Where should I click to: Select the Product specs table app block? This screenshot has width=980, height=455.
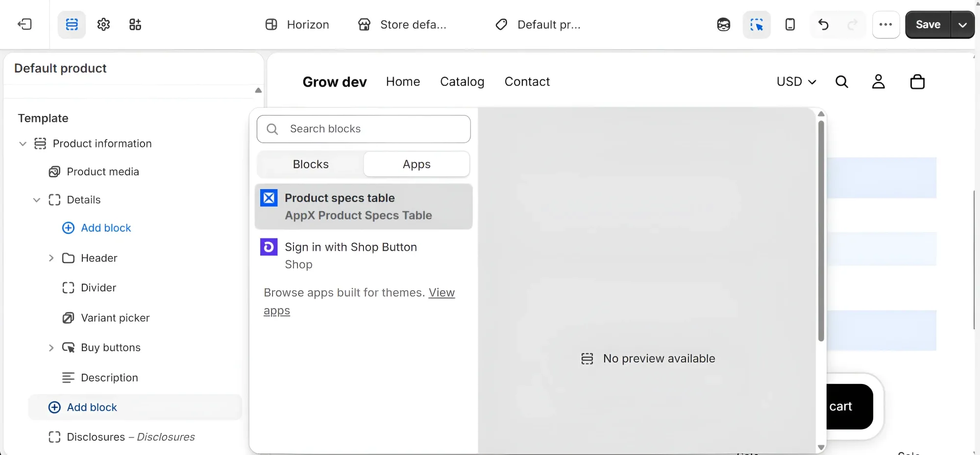pos(364,207)
